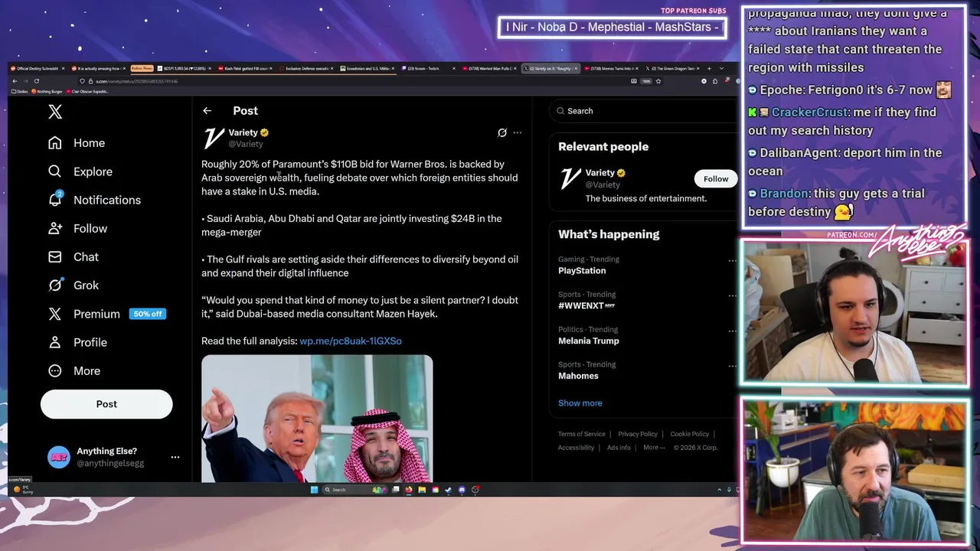The width and height of the screenshot is (980, 551).
Task: Open File Explorer from the taskbar
Action: point(422,490)
